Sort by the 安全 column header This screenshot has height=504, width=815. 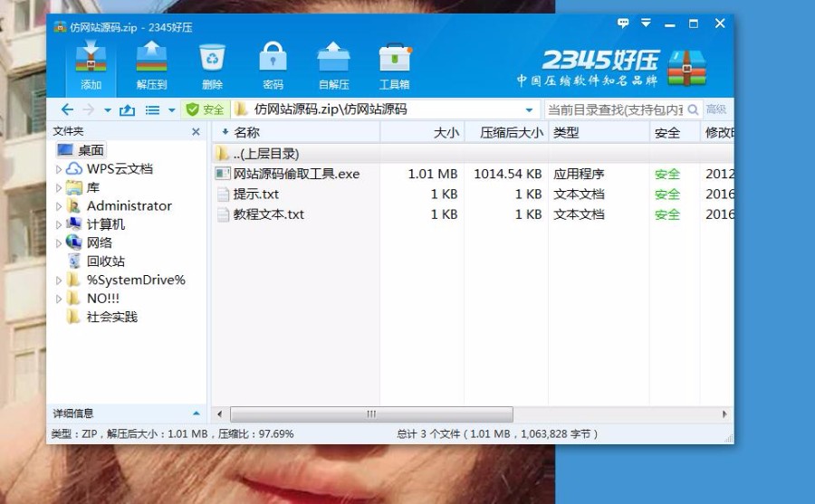674,132
